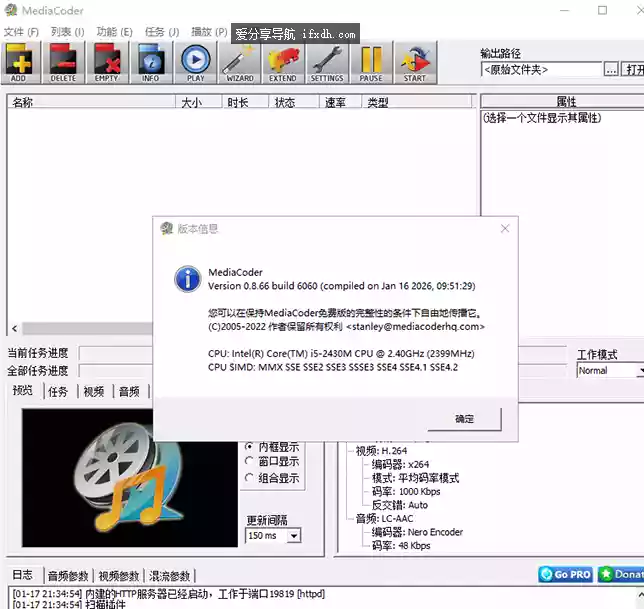Image resolution: width=644 pixels, height=609 pixels.
Task: Open the EXTEND puzzle icon
Action: 283,62
